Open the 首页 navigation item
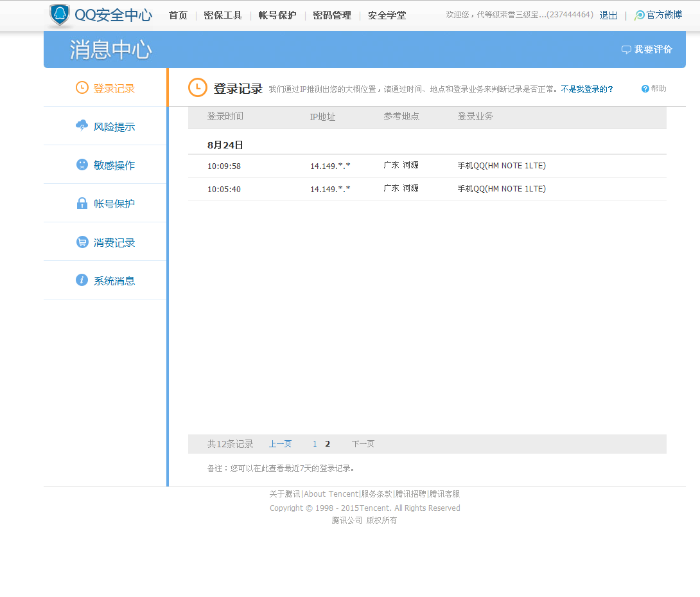The height and width of the screenshot is (597, 700). tap(178, 15)
